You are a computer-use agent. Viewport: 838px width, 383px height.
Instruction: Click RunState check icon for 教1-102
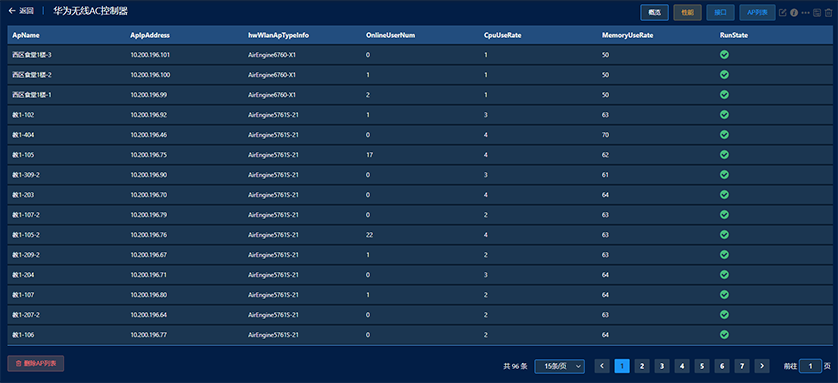click(x=724, y=114)
